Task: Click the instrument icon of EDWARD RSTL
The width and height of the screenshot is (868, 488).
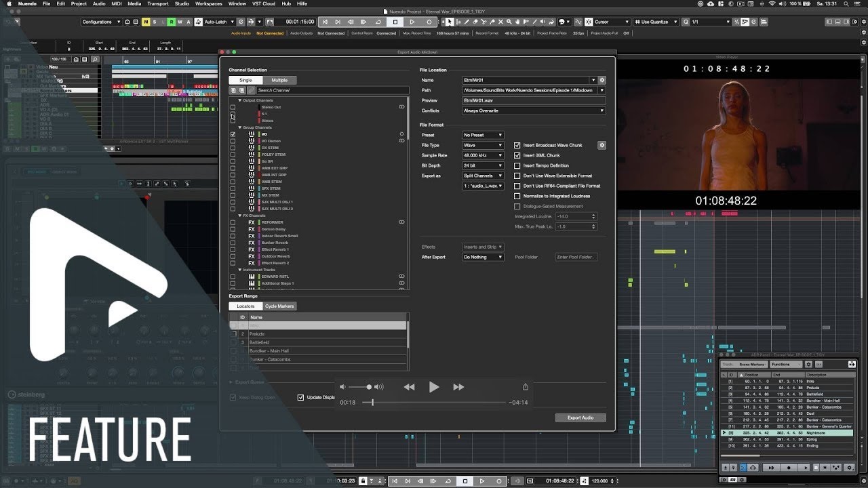Action: 252,277
